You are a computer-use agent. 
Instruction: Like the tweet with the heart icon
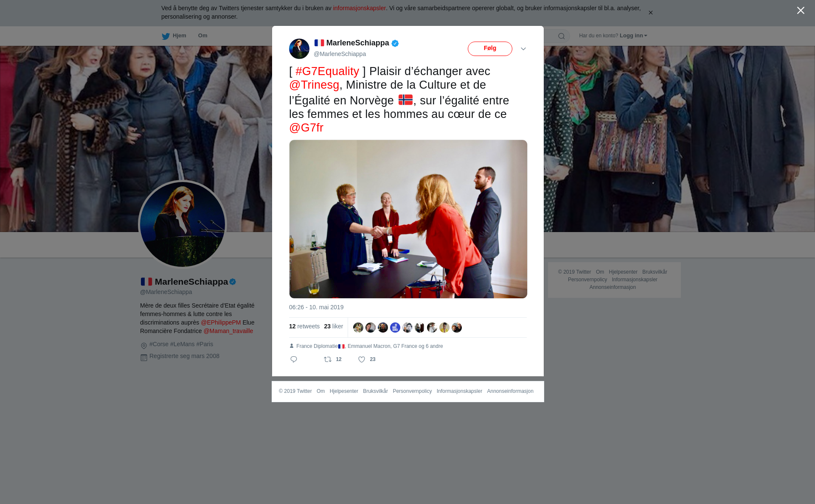[x=362, y=359]
